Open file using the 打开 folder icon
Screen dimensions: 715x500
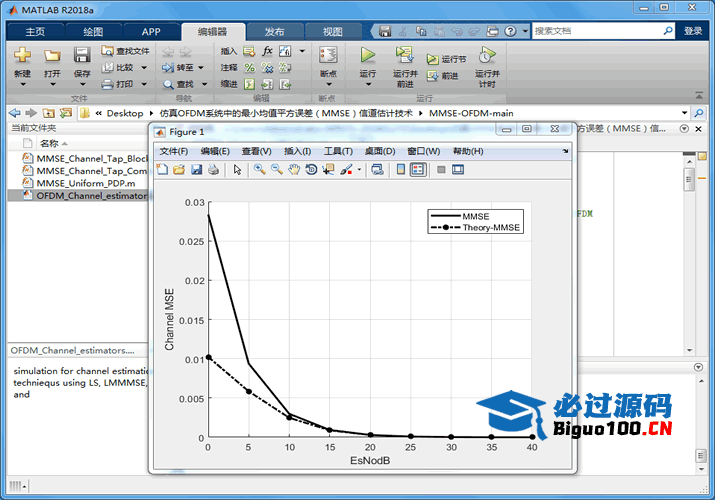52,56
